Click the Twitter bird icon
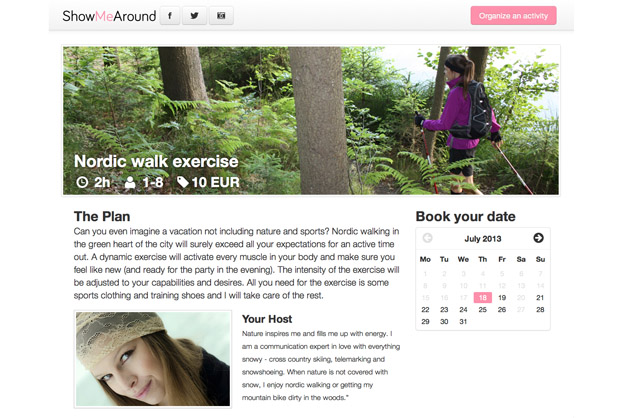Image resolution: width=630 pixels, height=418 pixels. (194, 16)
